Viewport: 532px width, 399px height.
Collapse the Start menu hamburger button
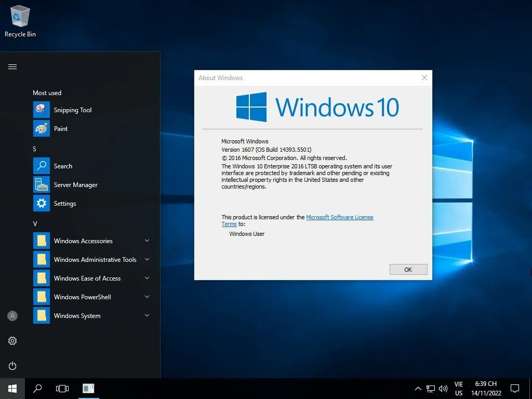12,67
